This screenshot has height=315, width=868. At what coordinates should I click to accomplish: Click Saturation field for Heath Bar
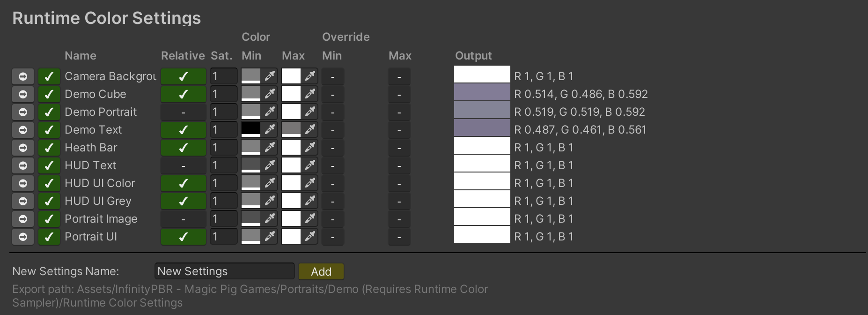coord(223,148)
